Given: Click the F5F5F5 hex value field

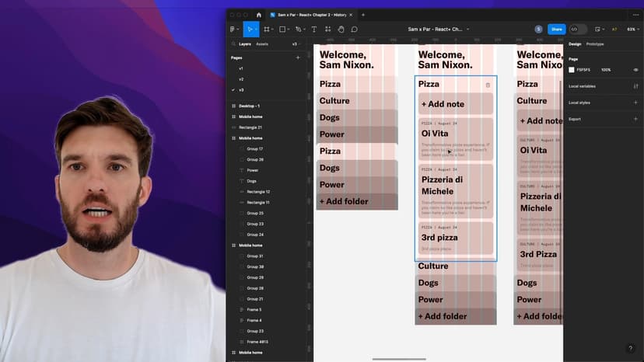Looking at the screenshot, I should point(583,70).
